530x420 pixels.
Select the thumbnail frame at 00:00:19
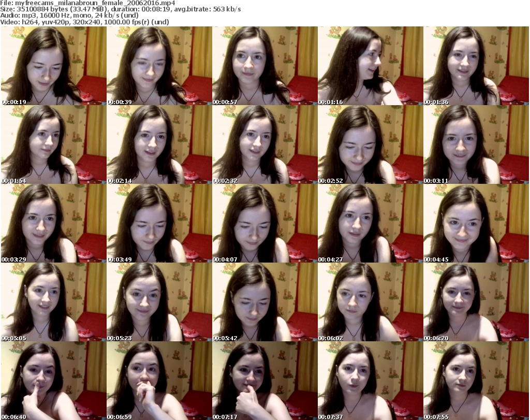point(54,66)
